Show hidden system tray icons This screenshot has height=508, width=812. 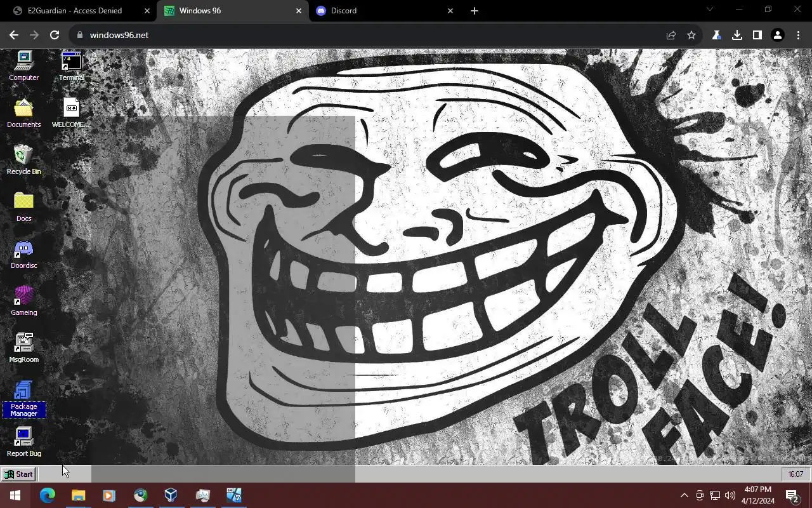point(684,495)
